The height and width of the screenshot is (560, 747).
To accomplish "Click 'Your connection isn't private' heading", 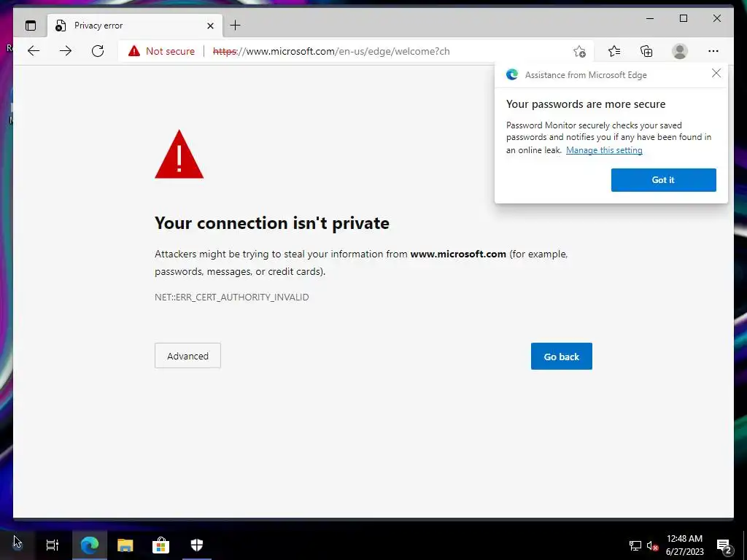I will [272, 223].
